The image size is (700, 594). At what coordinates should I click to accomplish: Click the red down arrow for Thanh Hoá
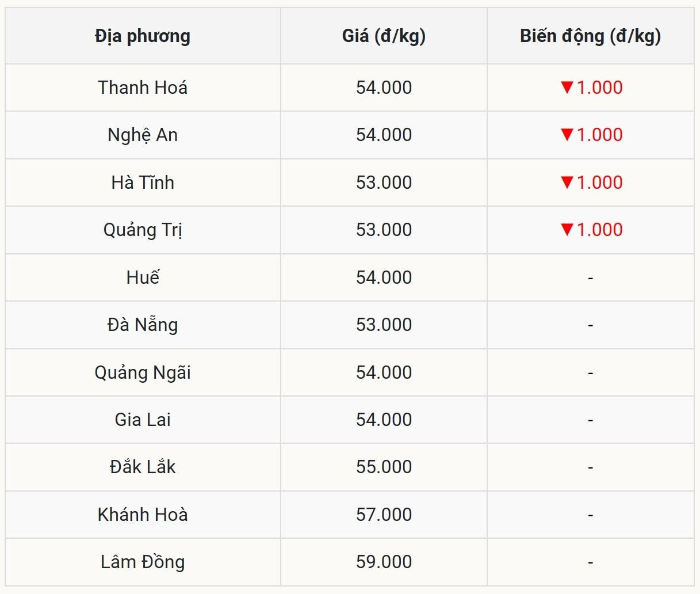pos(567,87)
